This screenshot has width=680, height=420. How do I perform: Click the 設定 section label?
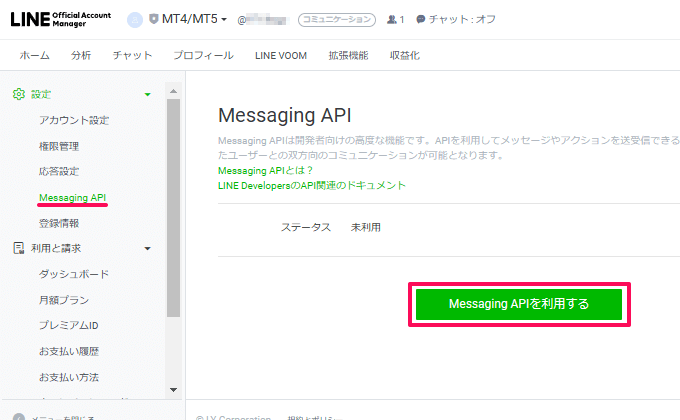(41, 94)
